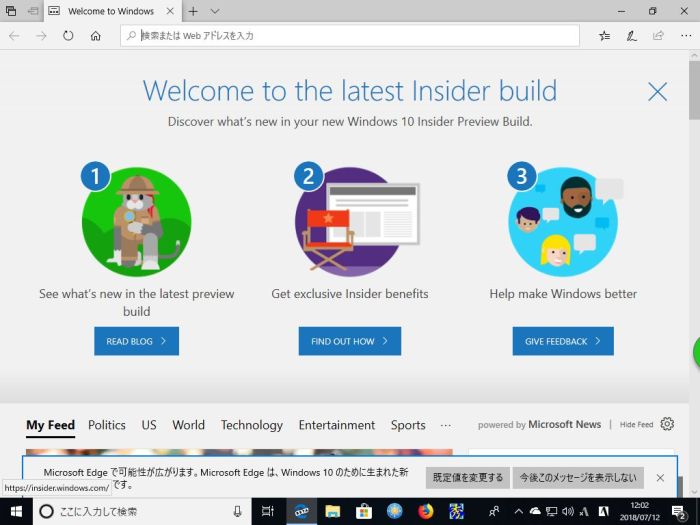Click the share page icon
The width and height of the screenshot is (700, 525).
click(x=658, y=35)
